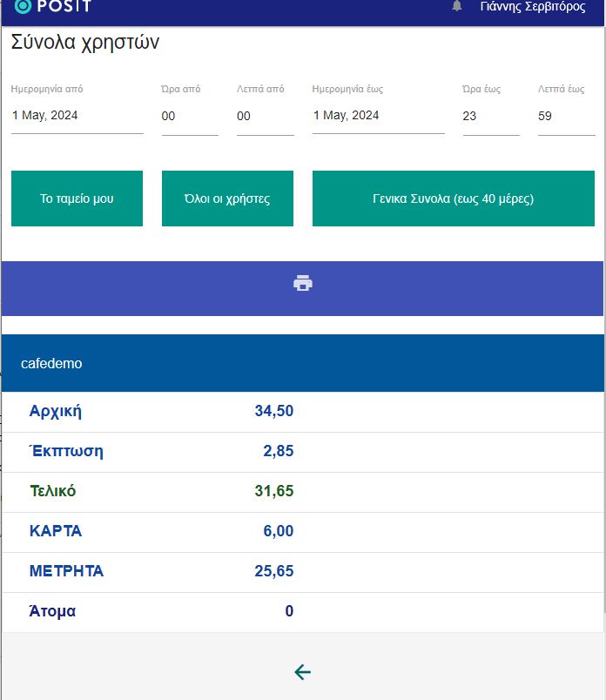Select the cafedemo header row
This screenshot has width=606, height=700.
(303, 363)
